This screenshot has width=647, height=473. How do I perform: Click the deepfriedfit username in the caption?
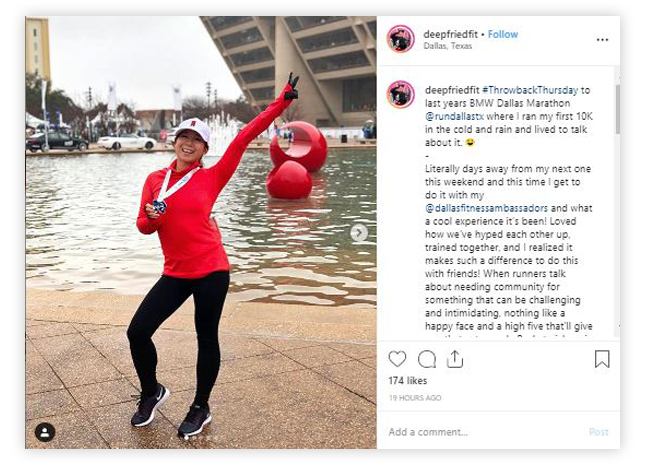click(x=452, y=90)
